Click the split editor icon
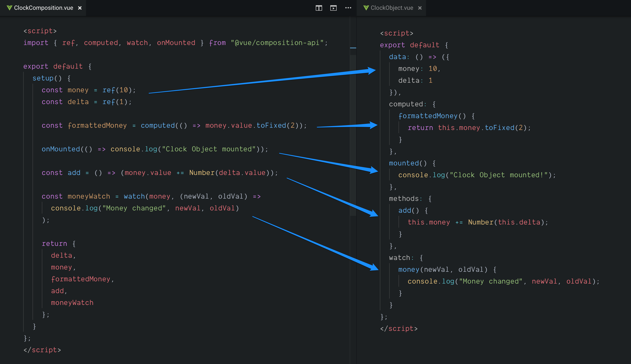The image size is (631, 364). 319,8
